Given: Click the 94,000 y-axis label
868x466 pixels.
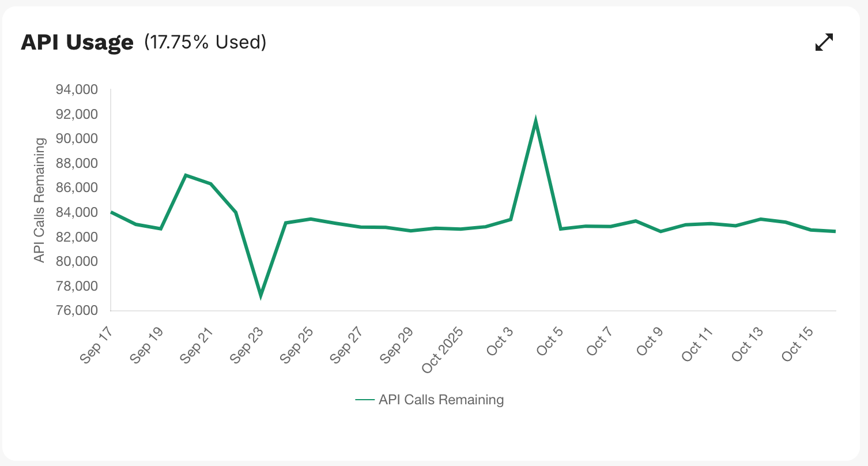Looking at the screenshot, I should point(77,90).
